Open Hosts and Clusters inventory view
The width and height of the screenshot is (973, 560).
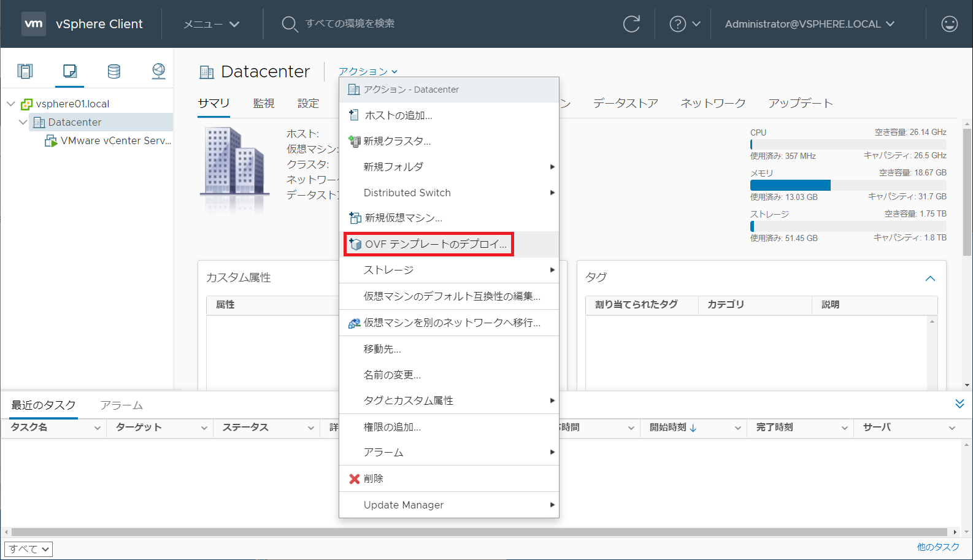tap(25, 71)
